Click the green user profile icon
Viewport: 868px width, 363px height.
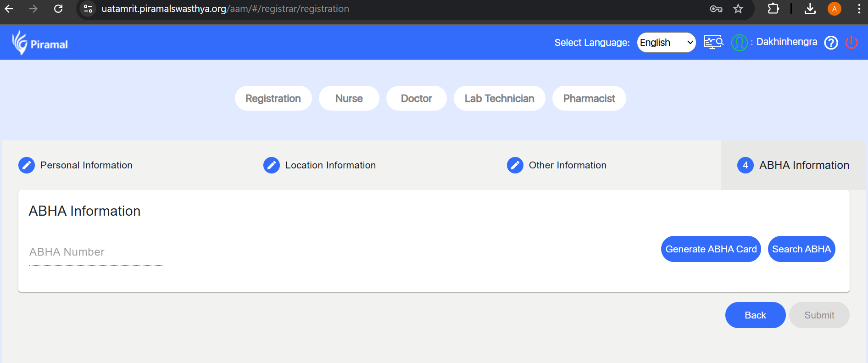point(739,43)
